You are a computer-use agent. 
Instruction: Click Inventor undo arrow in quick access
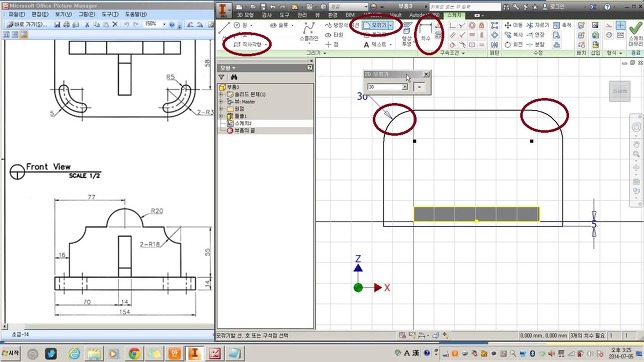click(272, 7)
